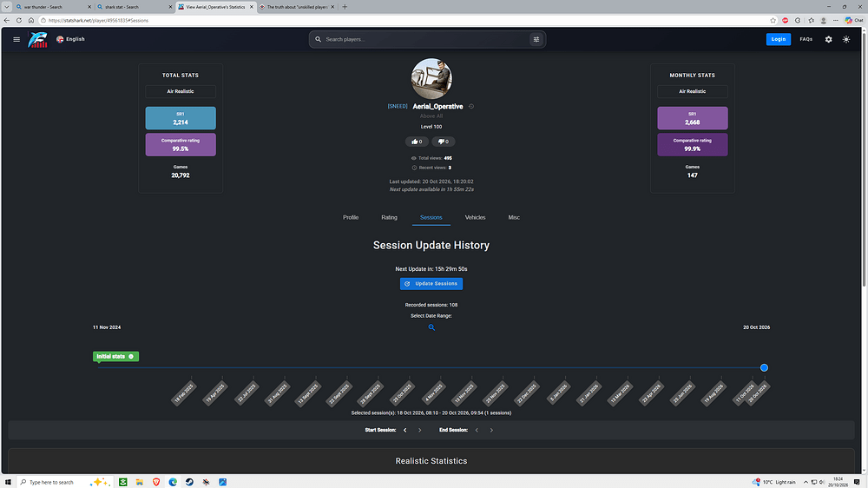Switch to the Profile tab
The width and height of the screenshot is (868, 488).
tap(351, 218)
